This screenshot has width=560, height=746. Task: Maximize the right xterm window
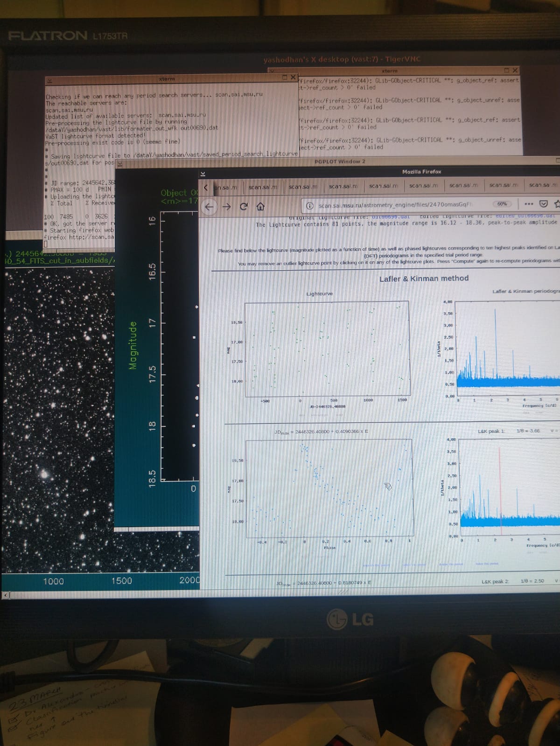click(507, 70)
